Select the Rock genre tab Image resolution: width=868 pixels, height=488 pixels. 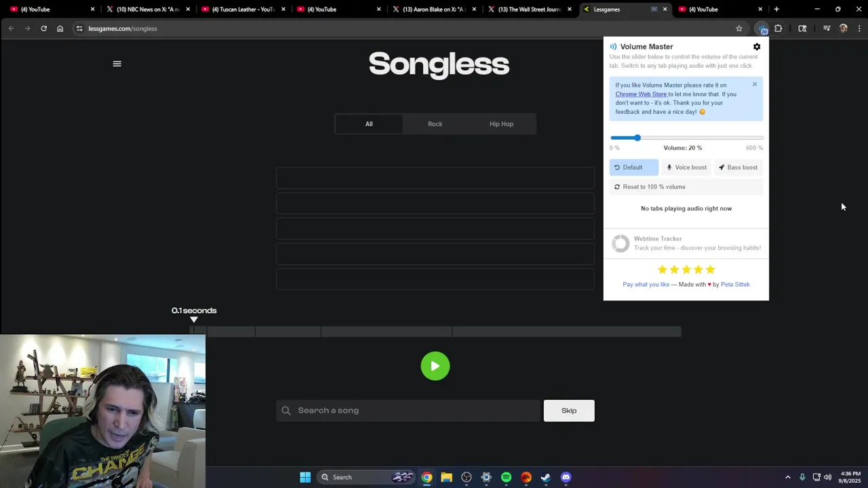(x=435, y=124)
